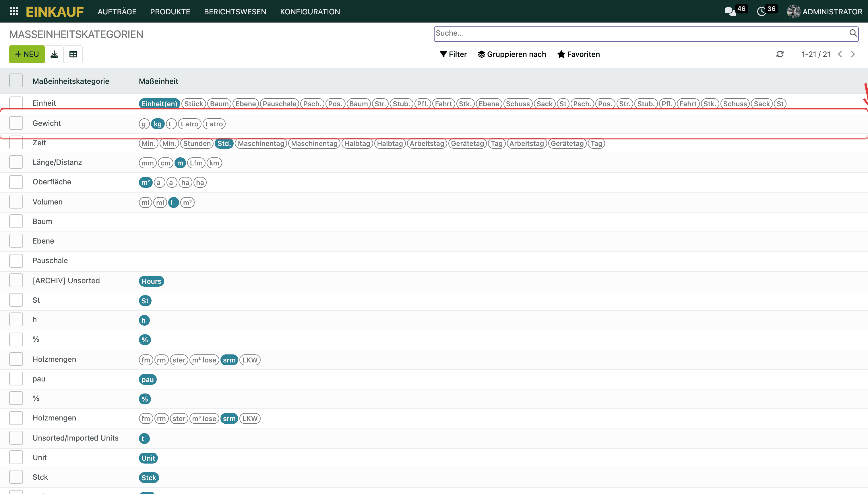Screen dimensions: 868x494
Task: Sort by Maßeinheitskategorie column header
Action: [71, 81]
